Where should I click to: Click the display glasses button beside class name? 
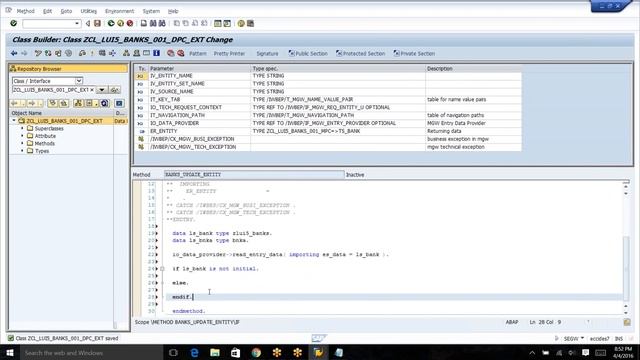pos(115,90)
